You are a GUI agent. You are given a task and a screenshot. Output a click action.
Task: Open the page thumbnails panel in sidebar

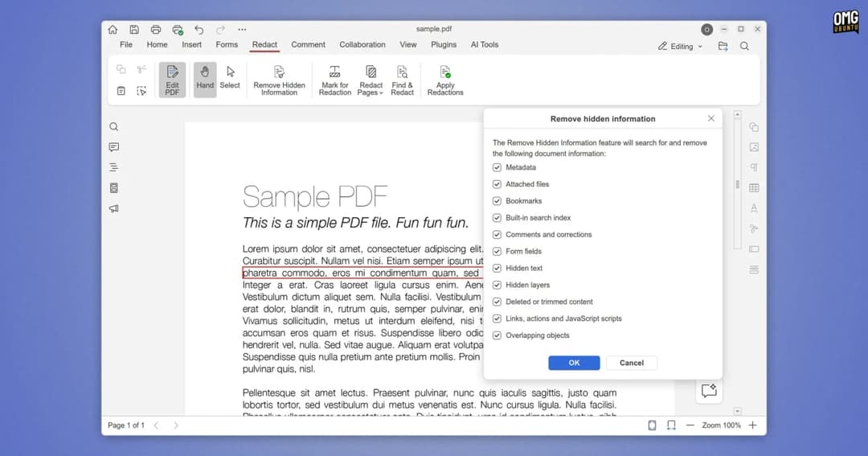[x=114, y=188]
